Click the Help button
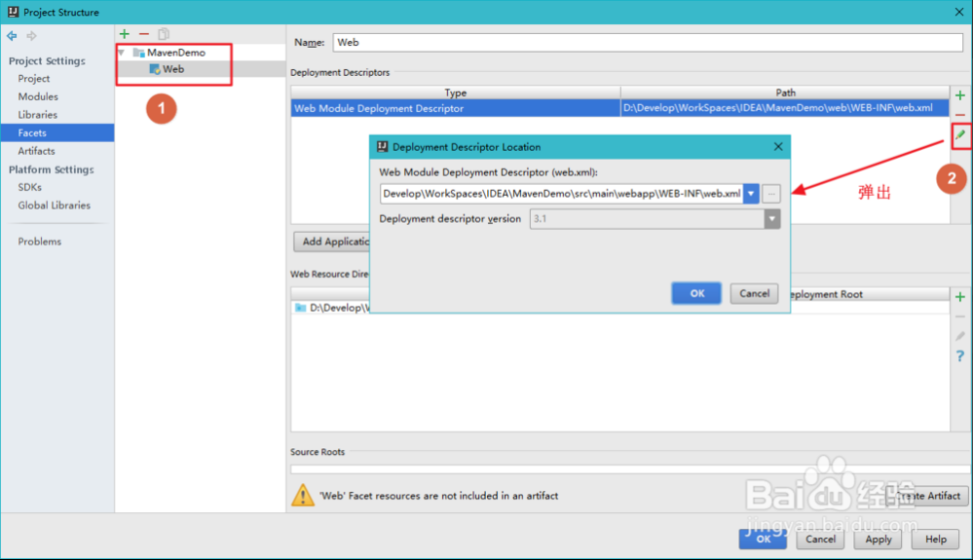This screenshot has width=973, height=560. point(936,539)
